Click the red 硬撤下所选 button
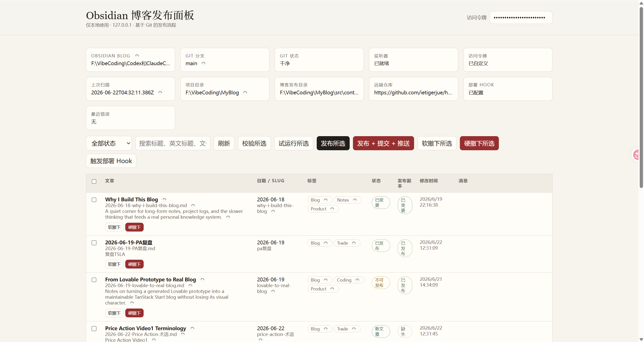This screenshot has height=342, width=644. pos(479,143)
